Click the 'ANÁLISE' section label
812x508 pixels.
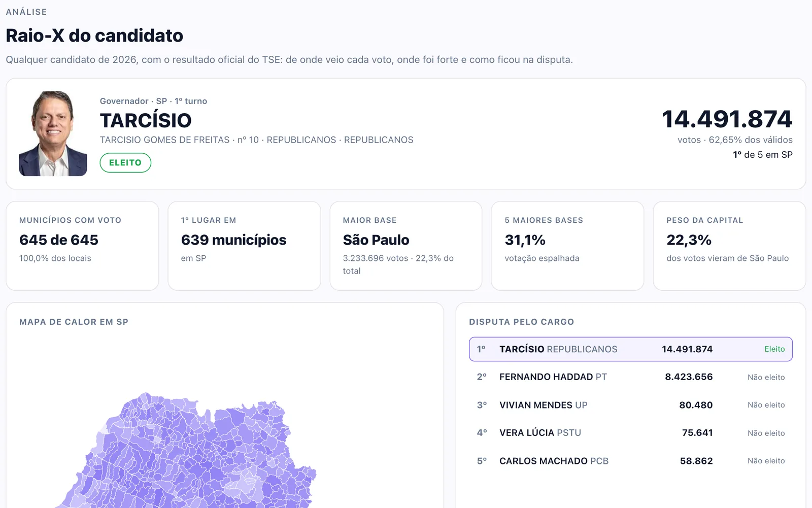[x=26, y=12]
